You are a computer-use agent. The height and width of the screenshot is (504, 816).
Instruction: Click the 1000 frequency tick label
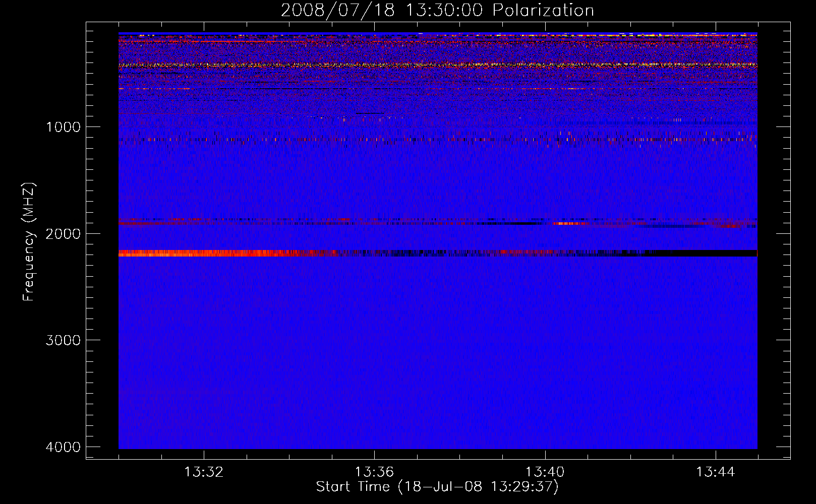(x=63, y=127)
